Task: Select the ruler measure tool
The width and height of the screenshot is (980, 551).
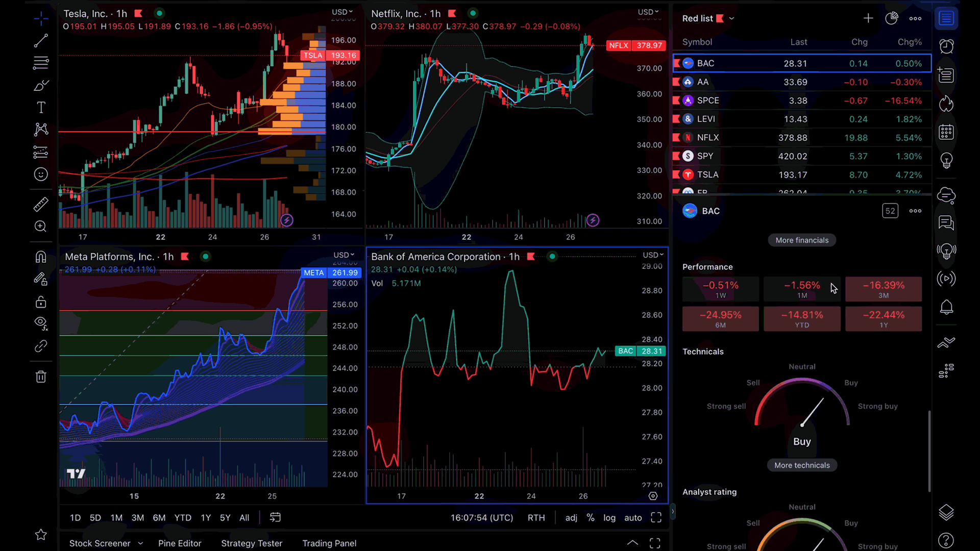Action: pyautogui.click(x=41, y=204)
